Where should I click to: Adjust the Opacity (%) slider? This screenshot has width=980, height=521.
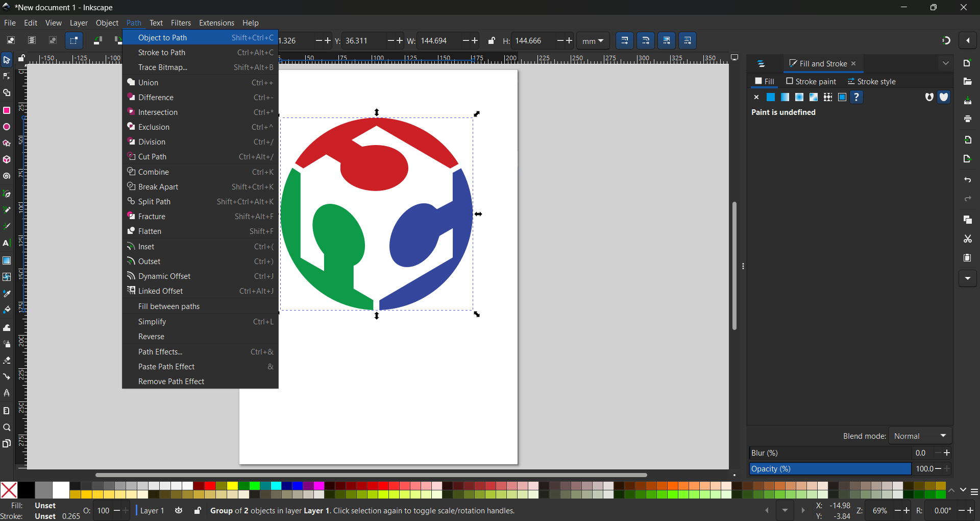point(830,468)
